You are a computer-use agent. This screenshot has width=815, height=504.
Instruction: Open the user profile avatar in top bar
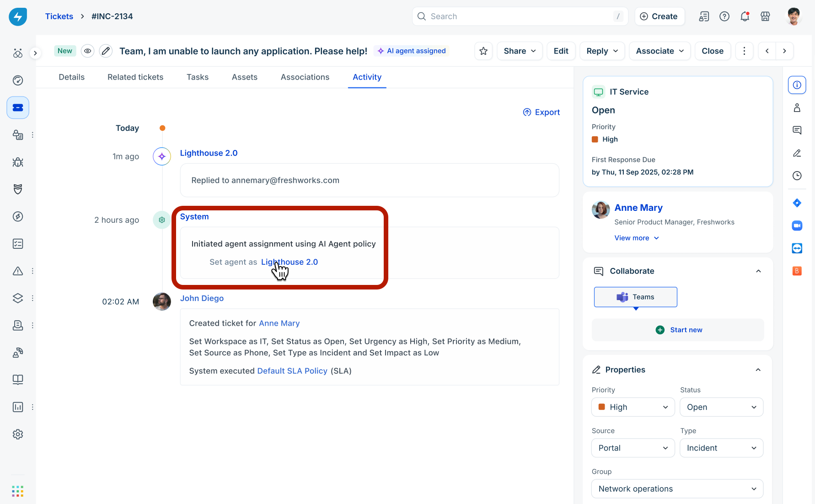tap(794, 16)
